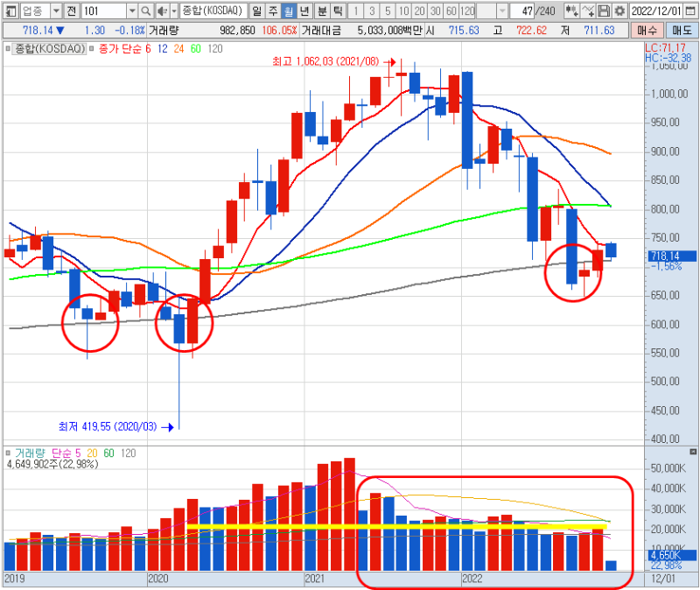Switch chart to yearly 년 period
700x590 pixels.
[x=304, y=11]
